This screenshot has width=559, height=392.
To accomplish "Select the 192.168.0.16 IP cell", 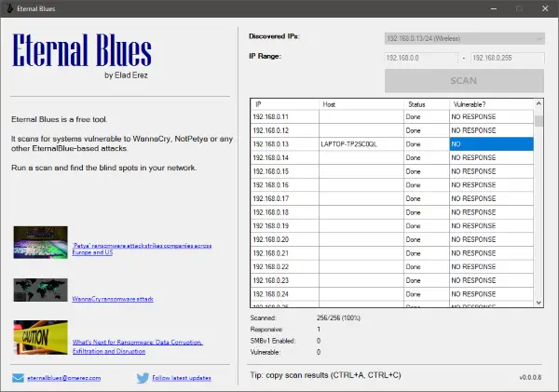I will (285, 185).
